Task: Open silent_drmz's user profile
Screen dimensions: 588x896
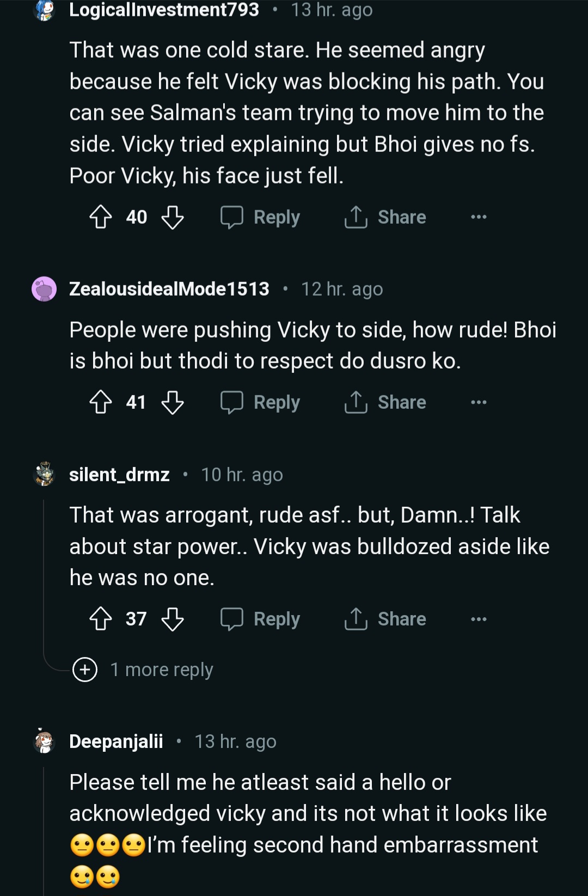Action: [x=119, y=475]
